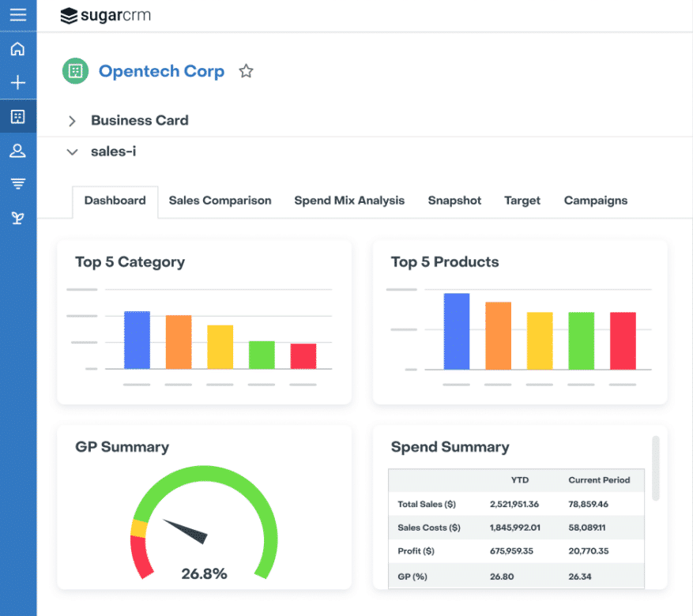Click orange bar in Top 5 Products
The height and width of the screenshot is (616, 693).
click(x=498, y=336)
